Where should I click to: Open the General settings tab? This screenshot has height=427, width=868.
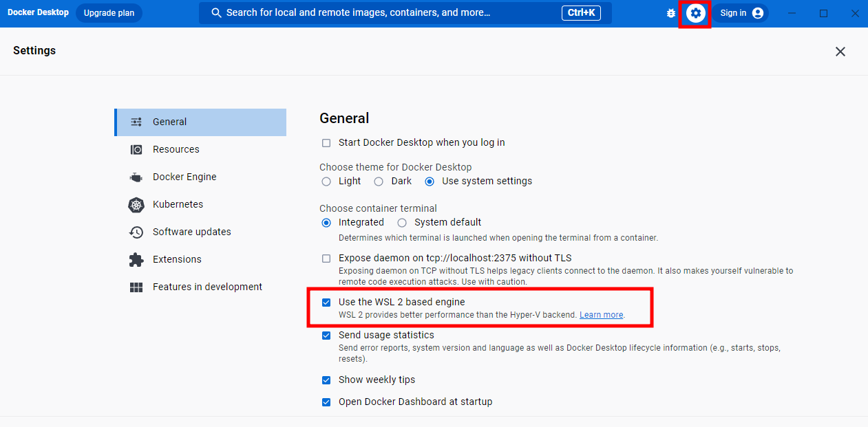pyautogui.click(x=200, y=122)
